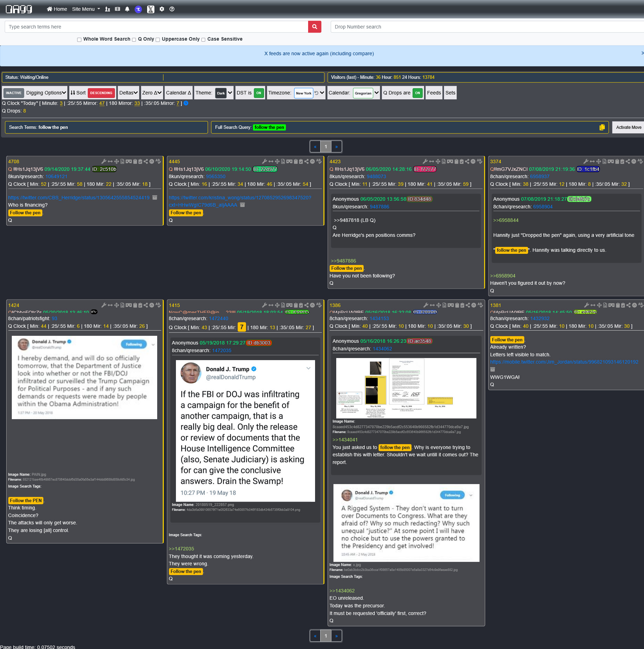Image resolution: width=644 pixels, height=649 pixels.
Task: Go to Home in the navbar
Action: click(57, 9)
